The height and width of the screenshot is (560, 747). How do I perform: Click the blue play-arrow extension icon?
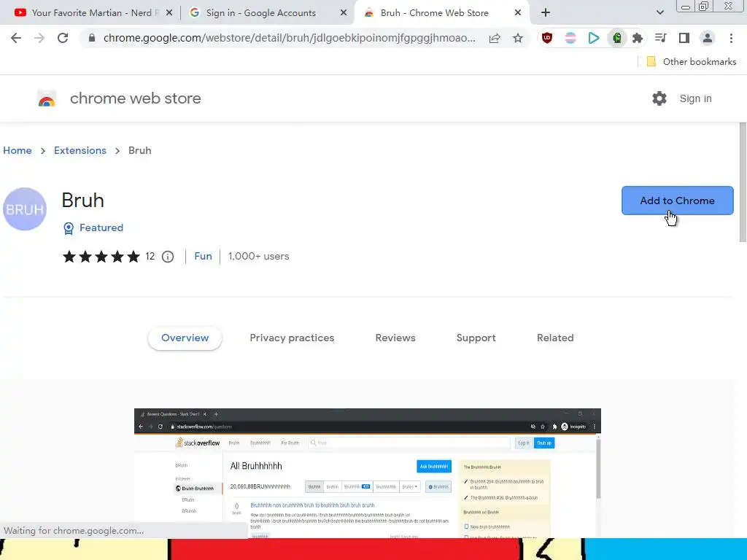[x=594, y=38]
